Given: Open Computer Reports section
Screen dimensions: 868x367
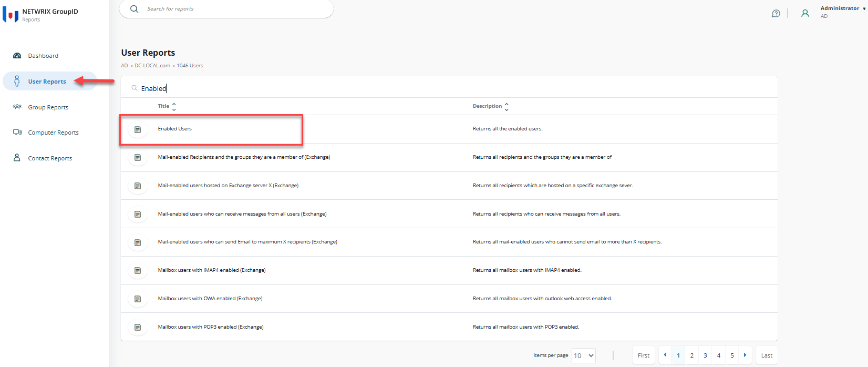Looking at the screenshot, I should (53, 132).
